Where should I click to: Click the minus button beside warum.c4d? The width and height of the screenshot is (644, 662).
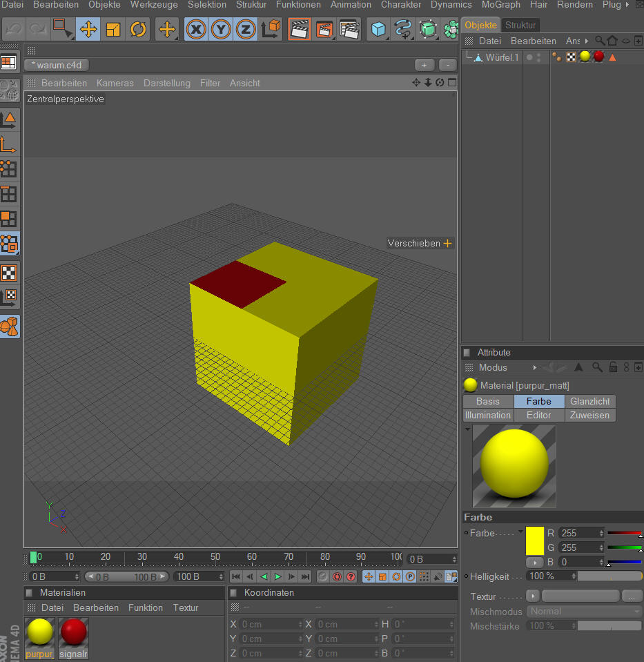click(x=448, y=65)
